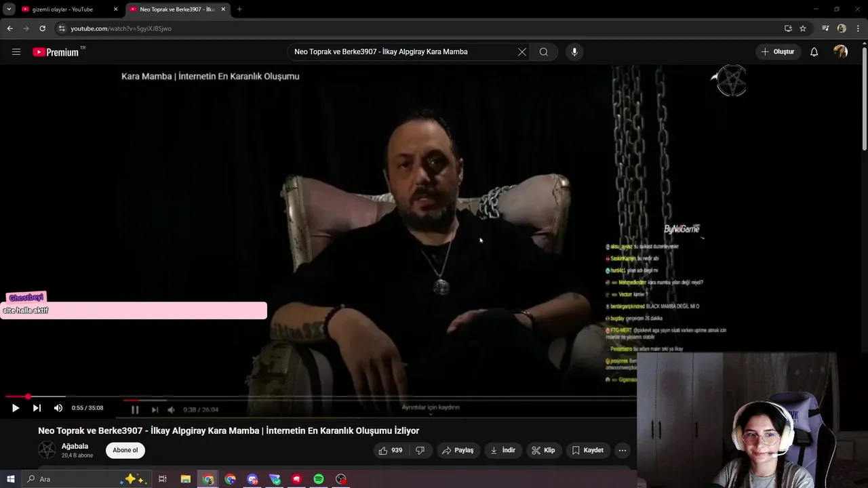Reload the current page

coord(42,28)
